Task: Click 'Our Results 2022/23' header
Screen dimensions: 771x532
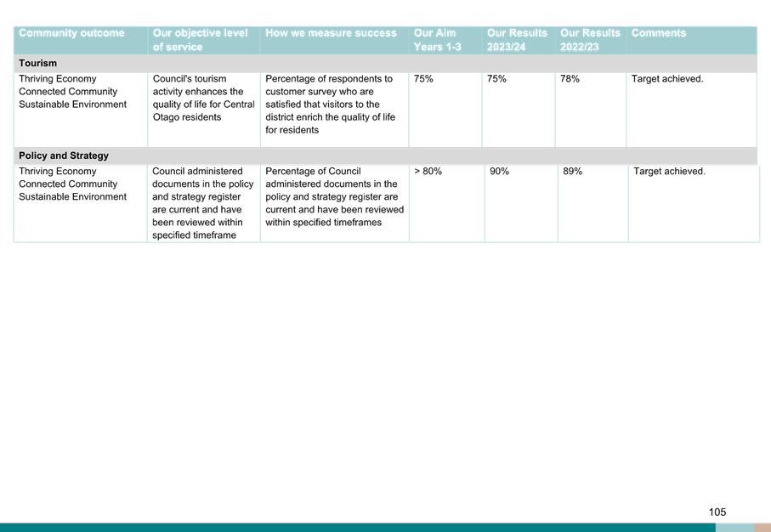Action: 590,40
